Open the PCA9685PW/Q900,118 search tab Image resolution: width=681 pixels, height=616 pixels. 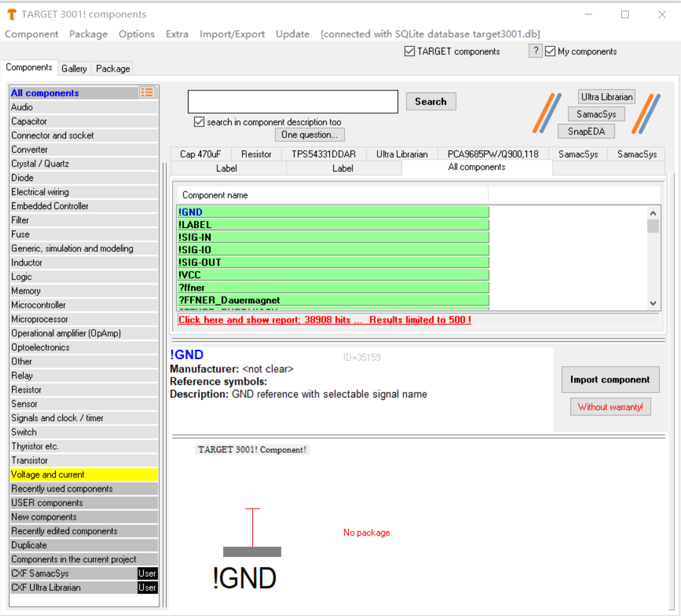493,154
